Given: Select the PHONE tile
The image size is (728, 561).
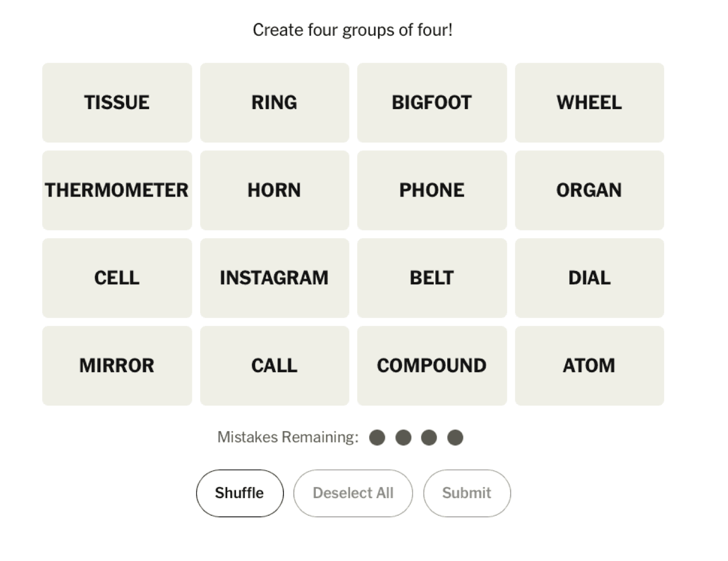Looking at the screenshot, I should 432,190.
